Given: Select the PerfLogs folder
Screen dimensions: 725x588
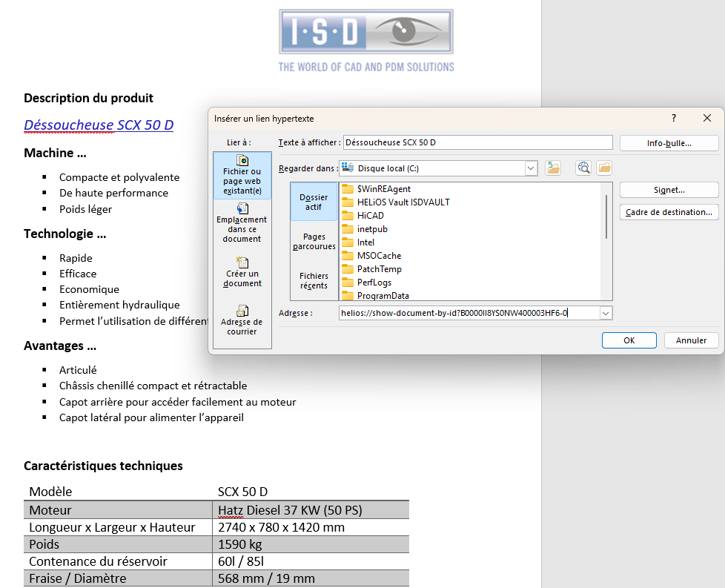Looking at the screenshot, I should [x=367, y=283].
